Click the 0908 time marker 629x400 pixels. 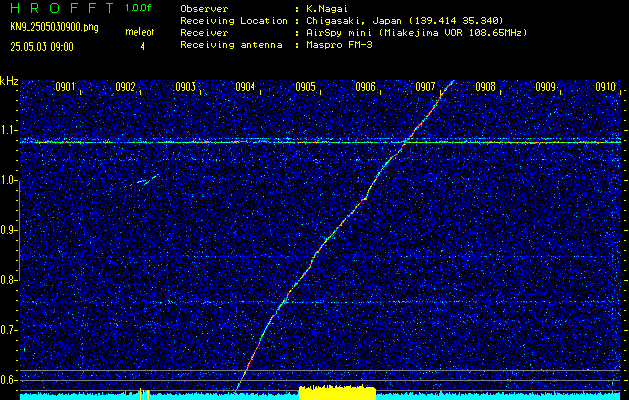pos(485,87)
